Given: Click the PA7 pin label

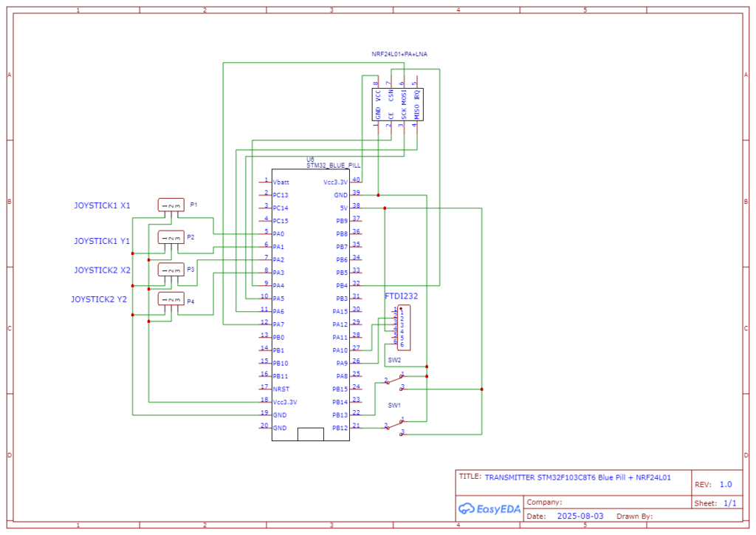Looking at the screenshot, I should pyautogui.click(x=278, y=324).
